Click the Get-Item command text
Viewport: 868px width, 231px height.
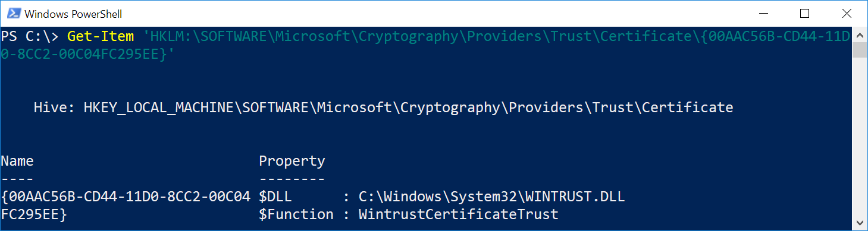click(x=102, y=37)
